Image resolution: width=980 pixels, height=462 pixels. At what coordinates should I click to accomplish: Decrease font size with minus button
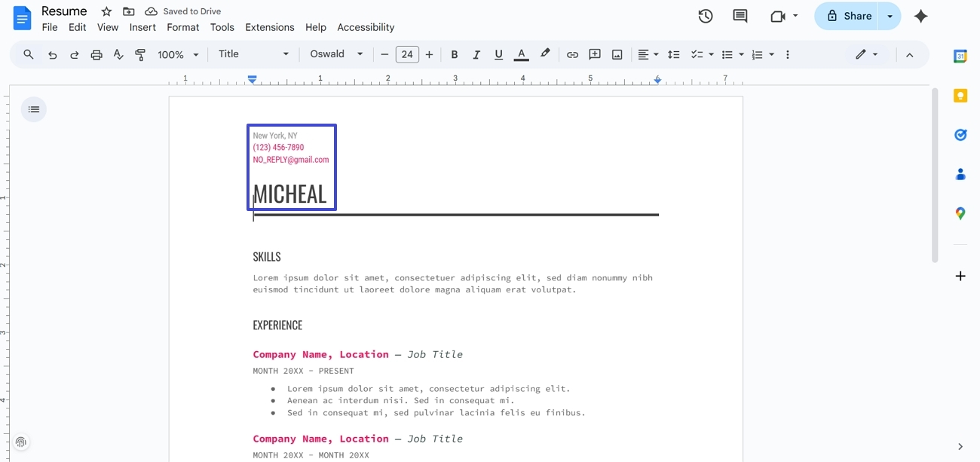click(384, 54)
